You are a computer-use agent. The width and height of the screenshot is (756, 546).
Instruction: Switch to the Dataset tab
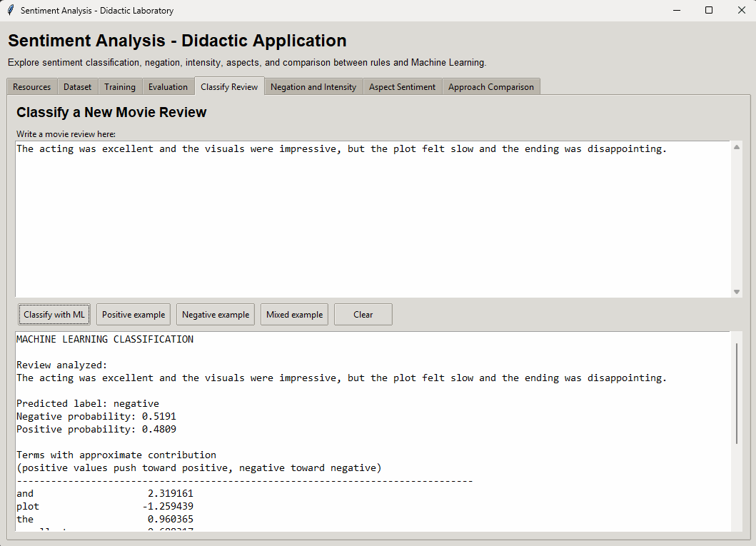(77, 87)
